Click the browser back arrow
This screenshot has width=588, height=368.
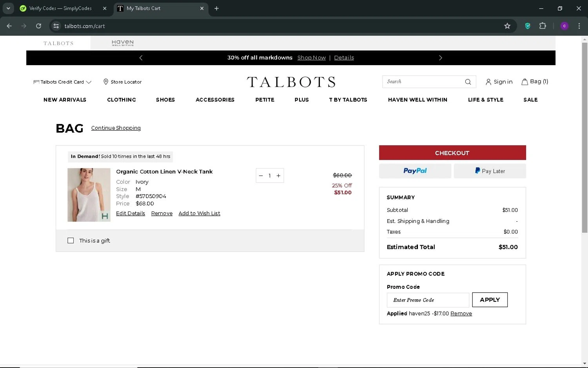[9, 26]
